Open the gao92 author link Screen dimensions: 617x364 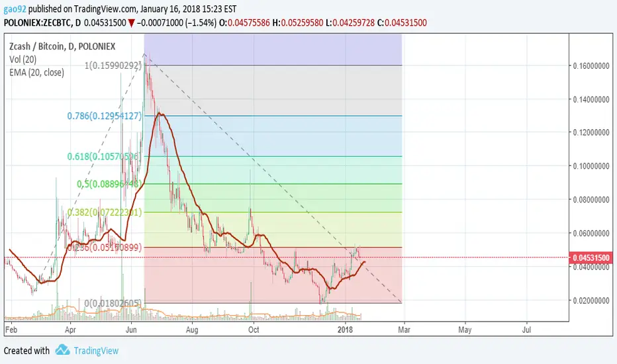[x=15, y=9]
